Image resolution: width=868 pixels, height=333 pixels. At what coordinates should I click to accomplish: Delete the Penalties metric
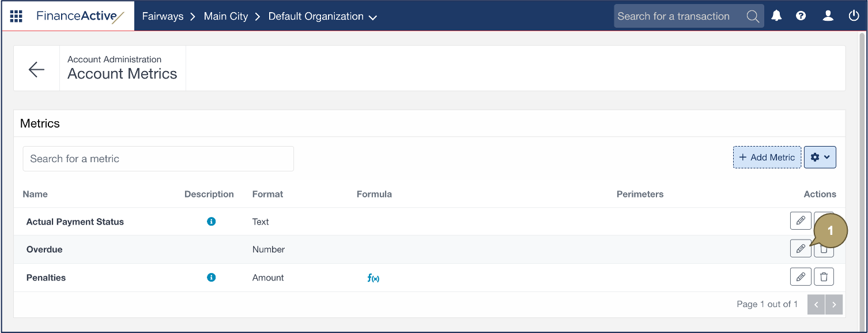click(824, 277)
